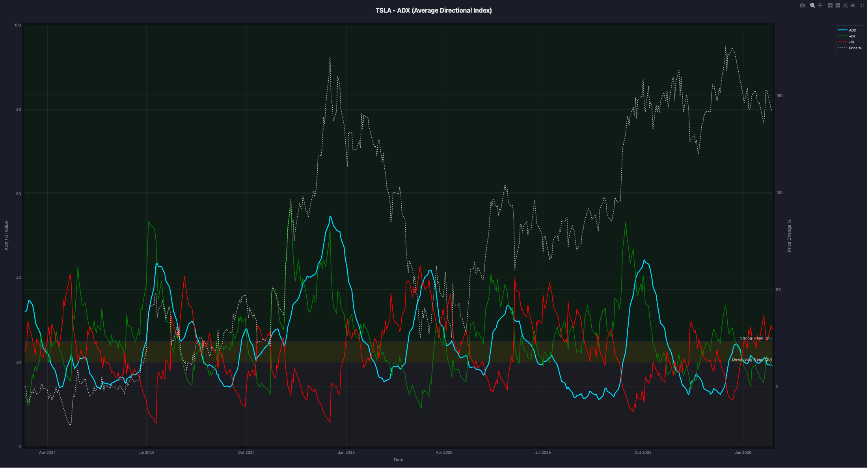Click the TSLA - ADX chart title
Image resolution: width=868 pixels, height=468 pixels.
(434, 10)
